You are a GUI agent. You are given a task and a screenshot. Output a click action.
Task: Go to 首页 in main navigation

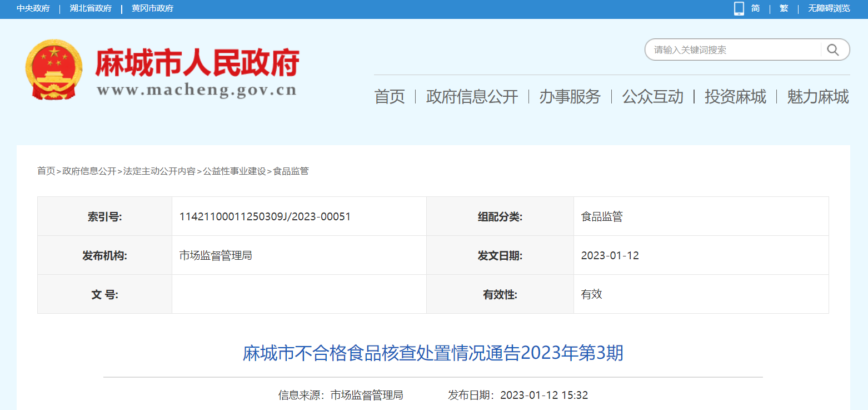tap(390, 97)
